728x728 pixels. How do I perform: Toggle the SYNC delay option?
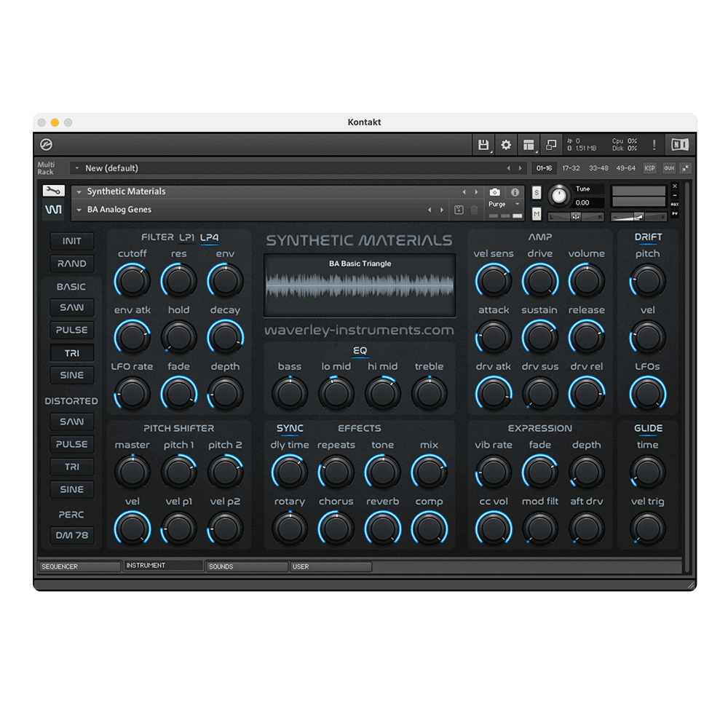coord(290,428)
